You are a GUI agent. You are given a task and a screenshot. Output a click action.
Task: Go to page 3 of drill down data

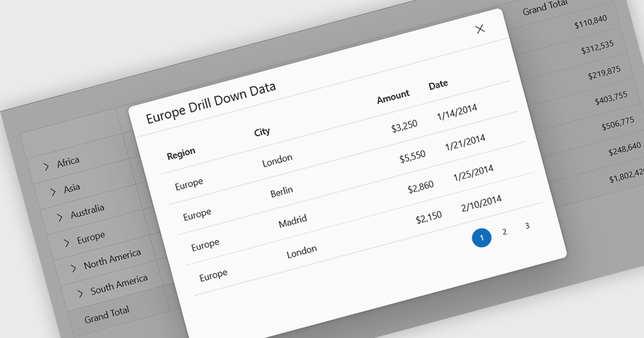pyautogui.click(x=527, y=226)
